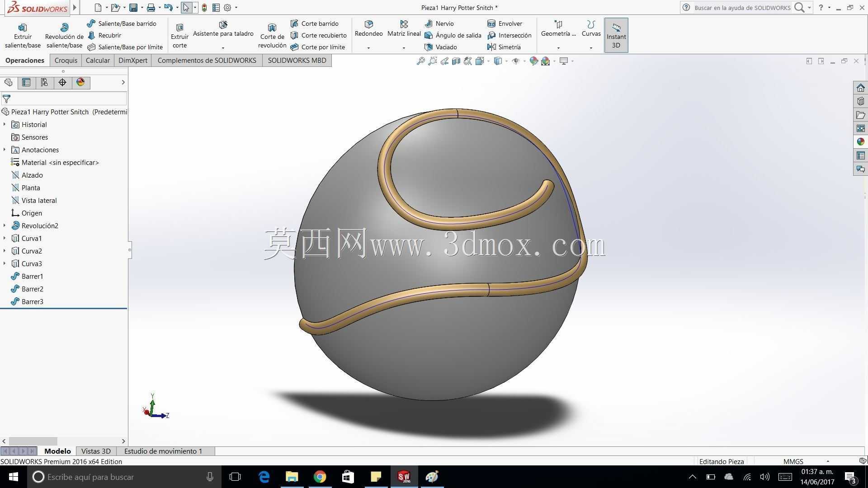The height and width of the screenshot is (488, 868).
Task: Select the Zoom to area icon
Action: point(433,61)
